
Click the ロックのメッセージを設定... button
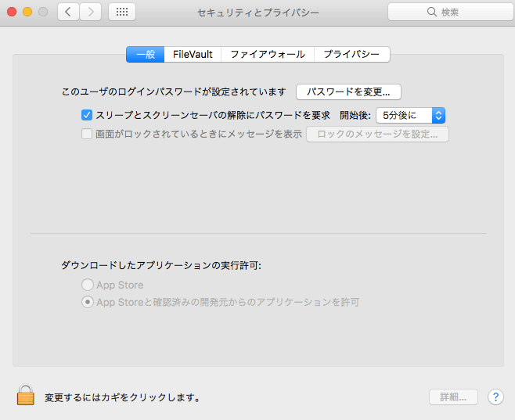378,135
